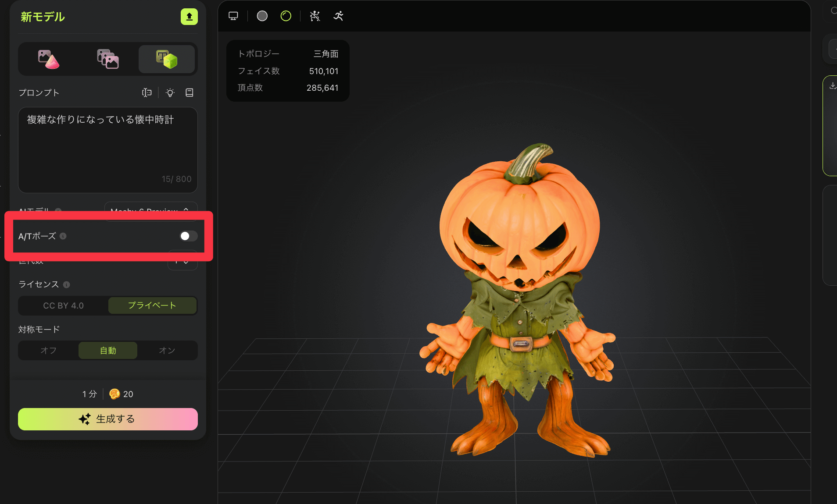Viewport: 837px width, 504px height.
Task: Click the translate prompt icon
Action: [x=147, y=92]
